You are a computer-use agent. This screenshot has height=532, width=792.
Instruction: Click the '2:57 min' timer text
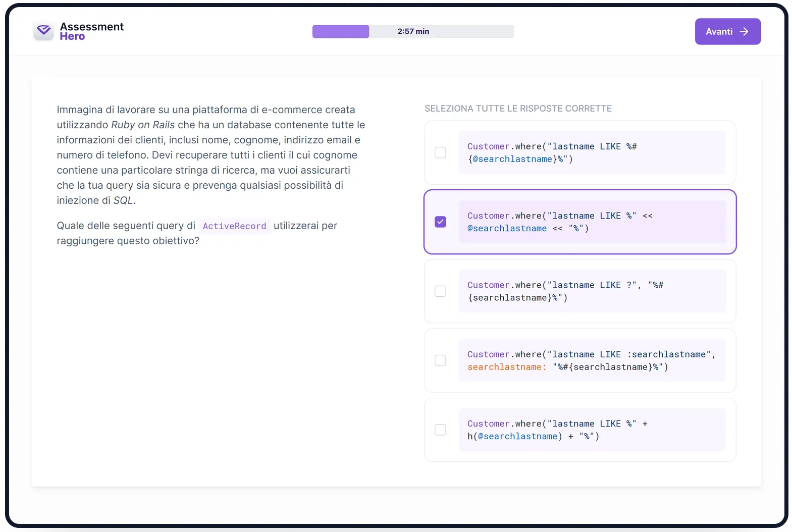(413, 31)
